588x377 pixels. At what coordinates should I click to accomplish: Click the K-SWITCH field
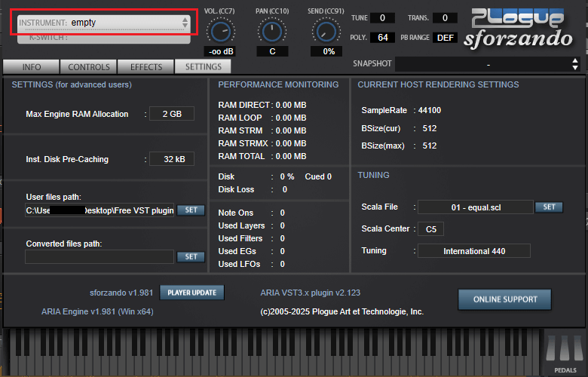pos(103,37)
